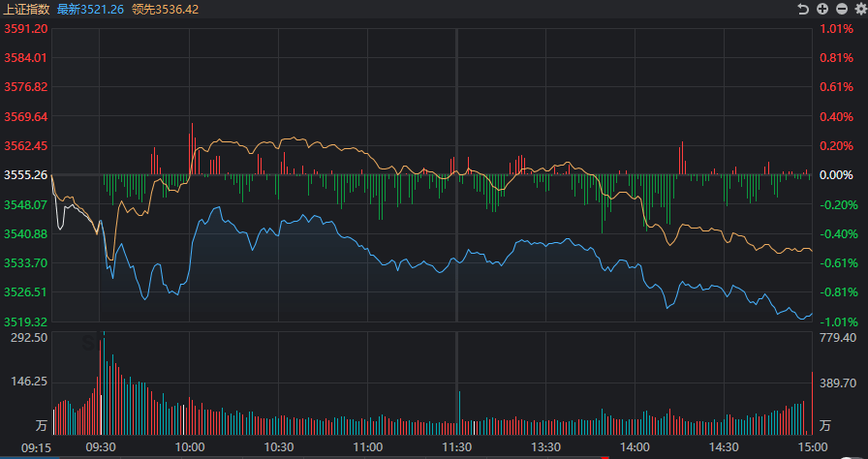Click the 上证指数 index title
Viewport: 868px width, 459px height.
coord(26,10)
